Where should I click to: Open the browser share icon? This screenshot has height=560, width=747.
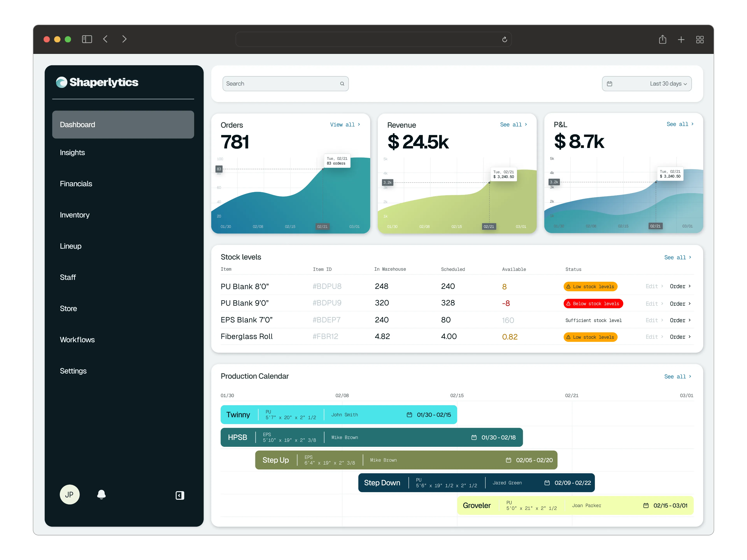663,39
